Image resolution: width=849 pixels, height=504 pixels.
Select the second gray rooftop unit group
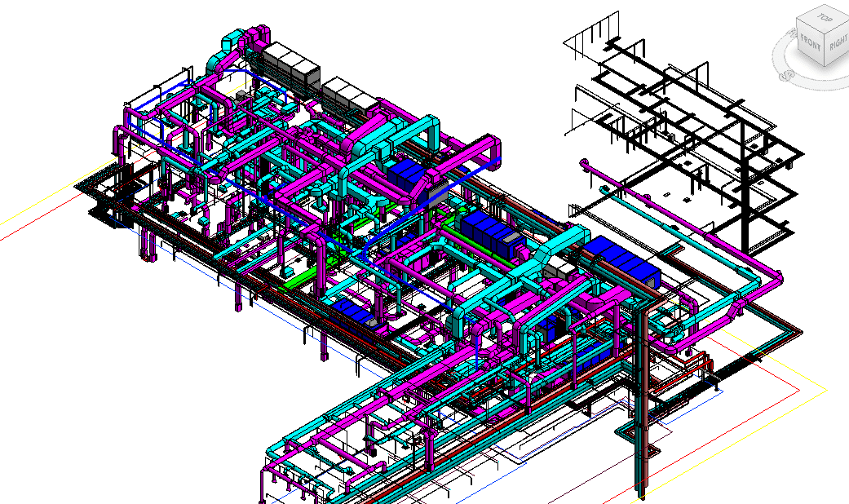pyautogui.click(x=350, y=94)
